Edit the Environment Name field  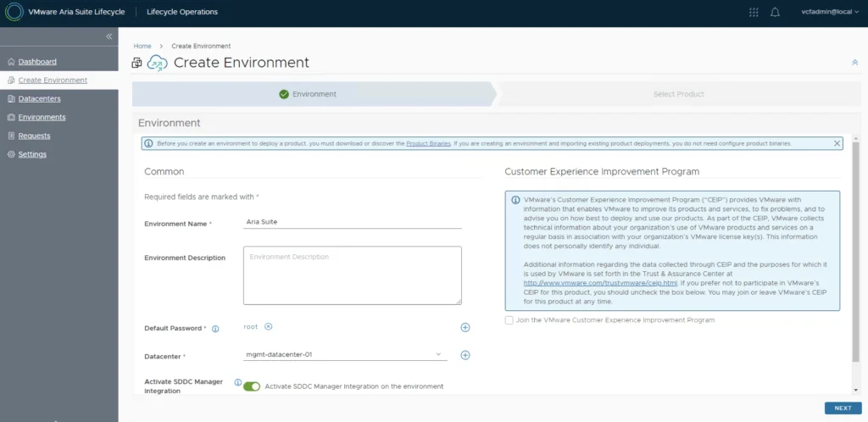(x=352, y=222)
